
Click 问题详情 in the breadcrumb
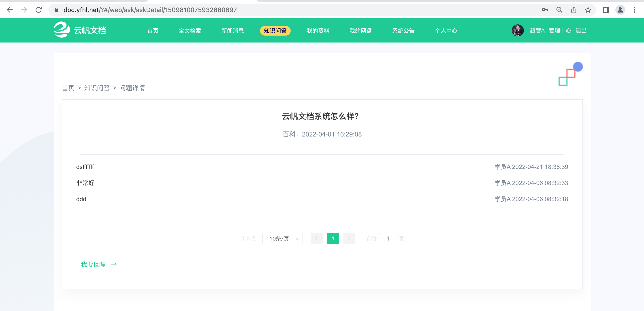[132, 88]
